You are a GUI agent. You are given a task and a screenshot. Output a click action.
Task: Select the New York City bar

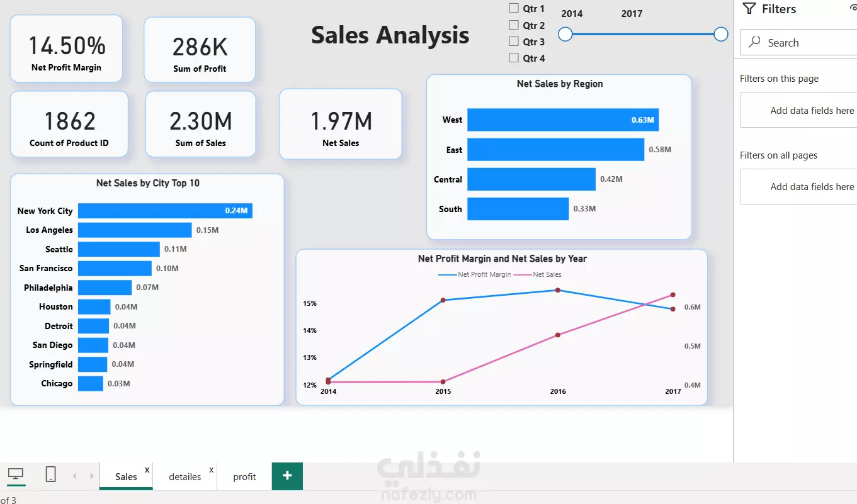[165, 211]
